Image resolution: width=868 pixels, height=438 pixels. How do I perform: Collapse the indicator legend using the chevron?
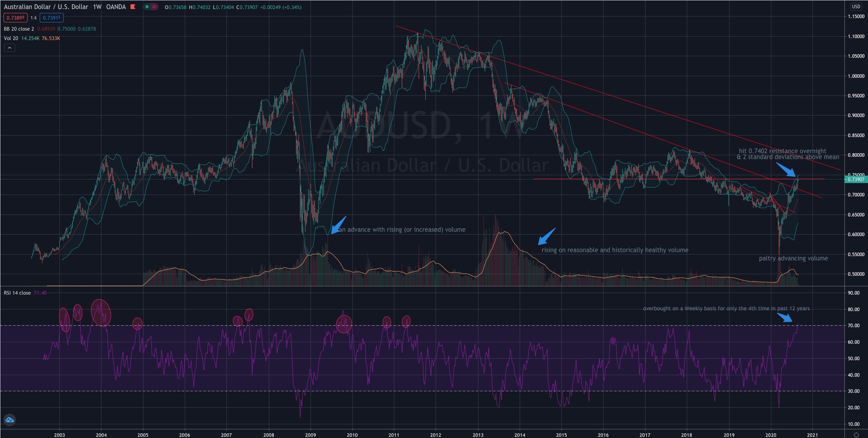click(9, 48)
